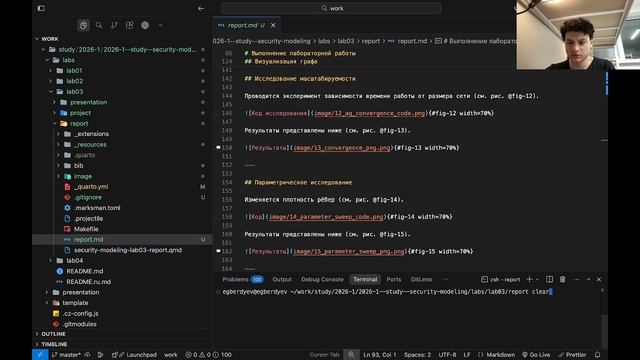The width and height of the screenshot is (640, 360).
Task: Open security-modeling-lab03-report.qmd file
Action: tap(128, 250)
